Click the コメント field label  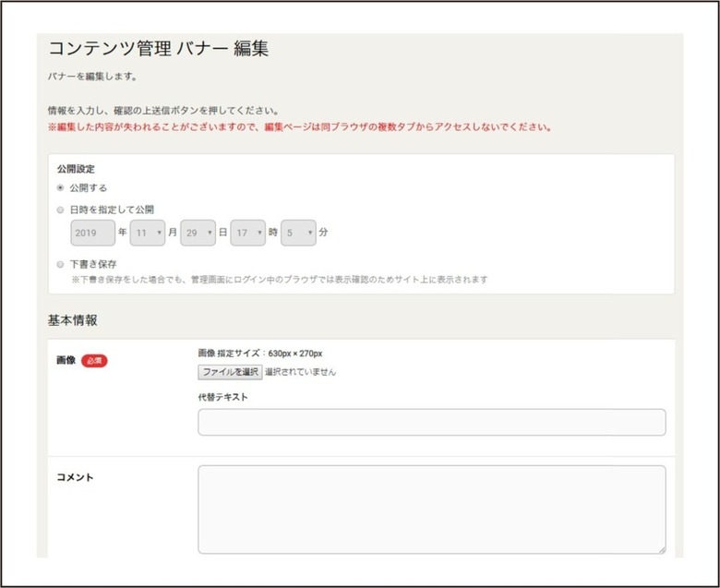pos(75,477)
